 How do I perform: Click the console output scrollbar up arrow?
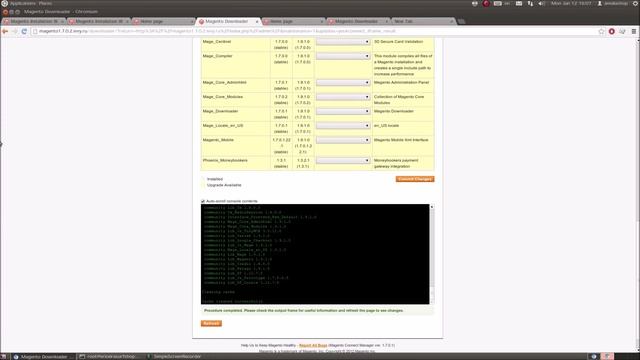click(x=432, y=207)
